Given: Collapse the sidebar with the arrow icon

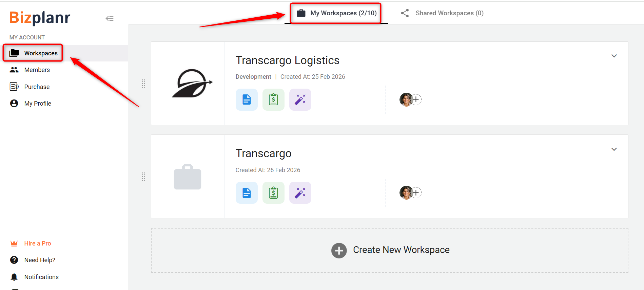Looking at the screenshot, I should (110, 18).
